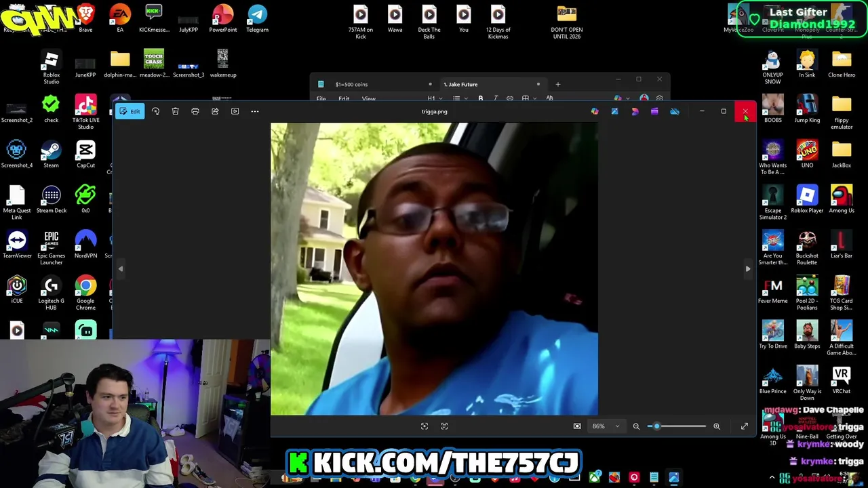This screenshot has height=488, width=868.
Task: Open VRChat desktop shortcut
Action: click(x=842, y=380)
